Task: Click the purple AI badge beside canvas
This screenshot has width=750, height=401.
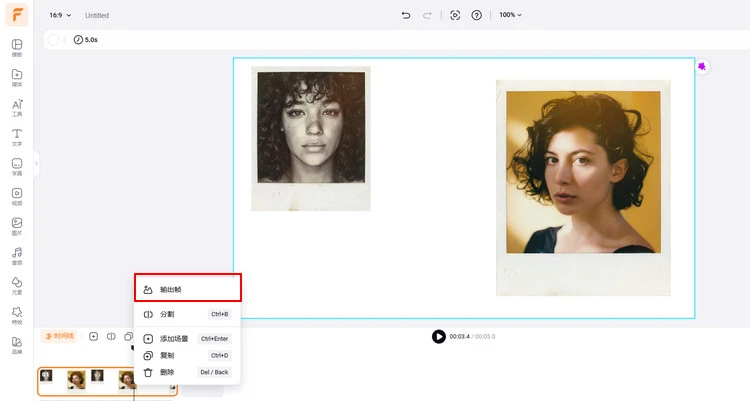Action: click(x=702, y=66)
